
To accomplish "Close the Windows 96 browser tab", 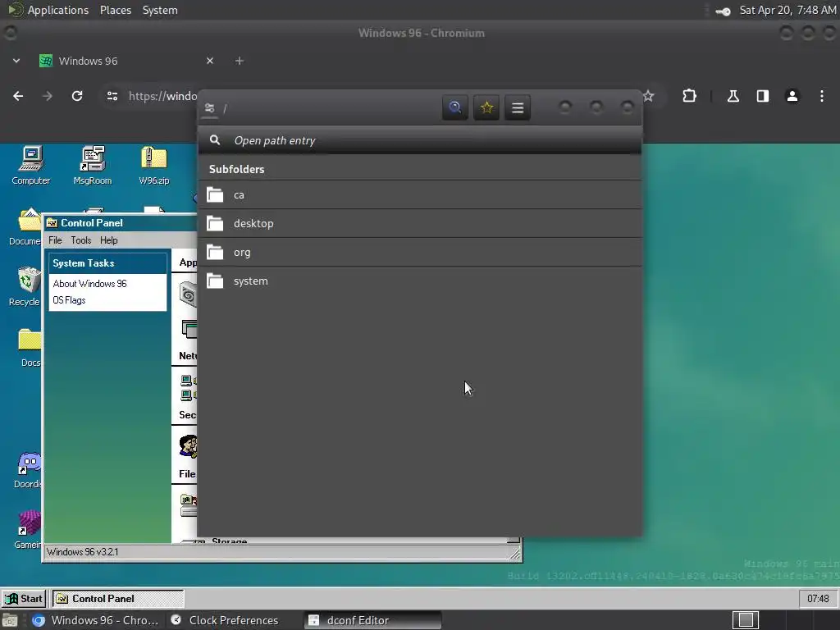I will (x=210, y=61).
